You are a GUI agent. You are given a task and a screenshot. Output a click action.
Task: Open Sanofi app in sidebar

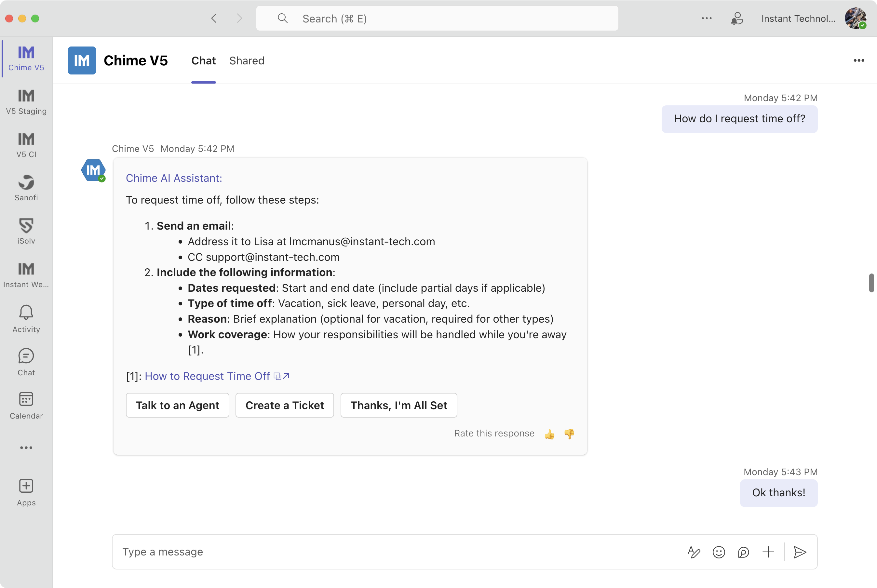pyautogui.click(x=26, y=188)
